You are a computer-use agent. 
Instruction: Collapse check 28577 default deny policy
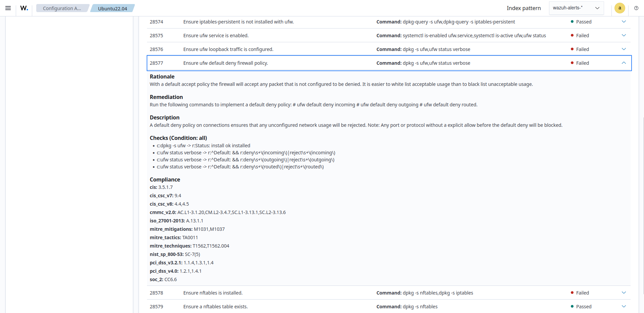[x=624, y=63]
